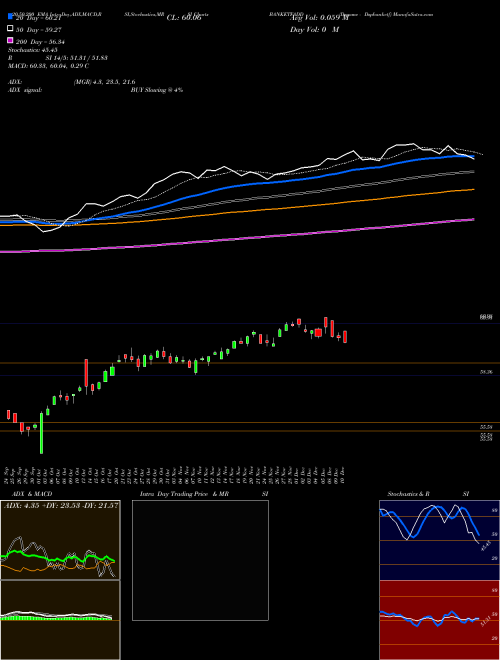
Task: Click the 'CL:' closing price value
Action: pyautogui.click(x=184, y=18)
